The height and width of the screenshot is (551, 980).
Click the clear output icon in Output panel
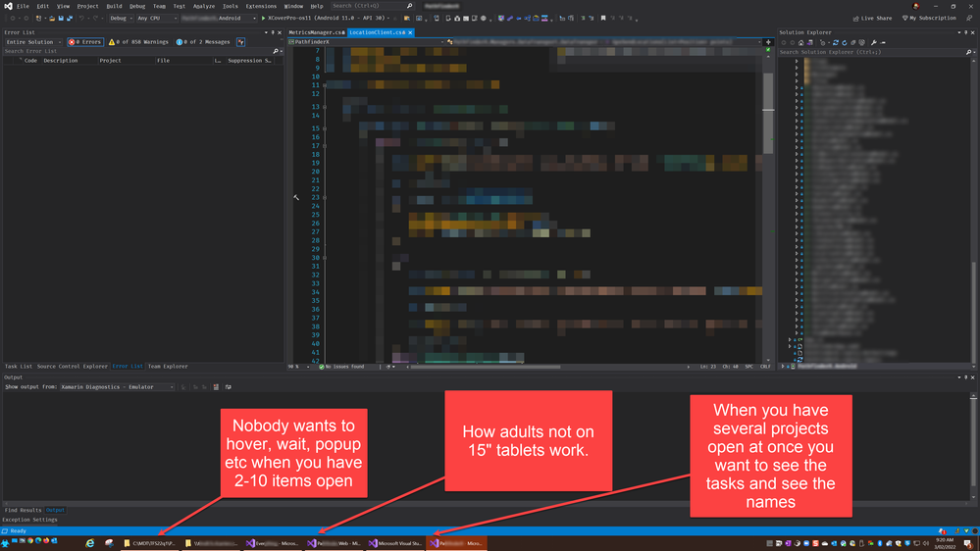point(216,386)
